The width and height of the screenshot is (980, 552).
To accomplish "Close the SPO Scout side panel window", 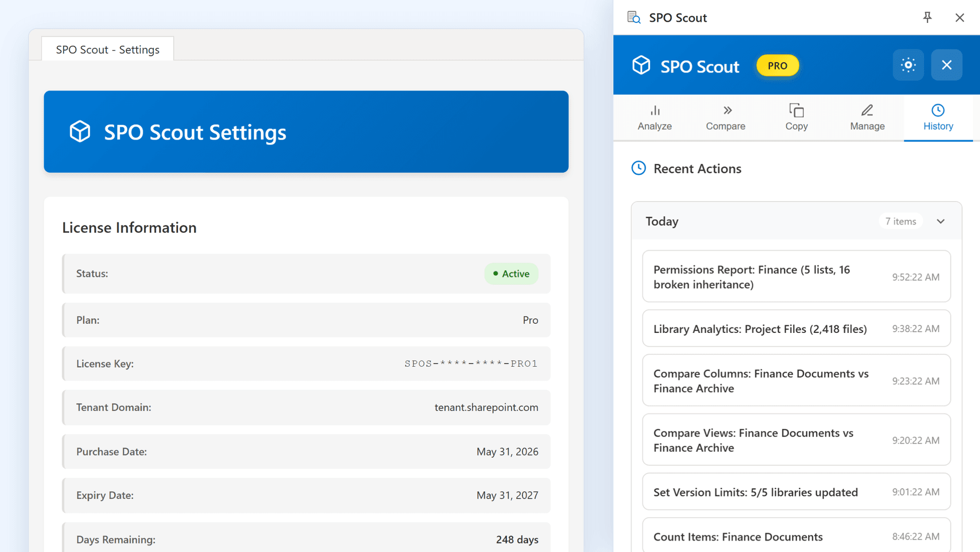I will tap(959, 17).
